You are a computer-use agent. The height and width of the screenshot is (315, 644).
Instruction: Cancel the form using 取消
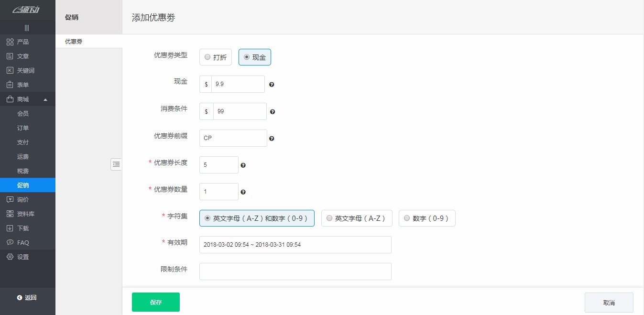[x=609, y=302]
